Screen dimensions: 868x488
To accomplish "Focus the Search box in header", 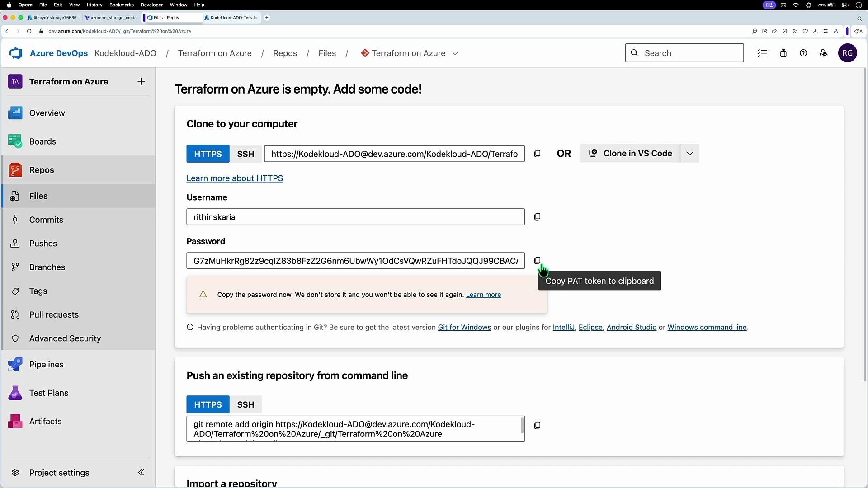I will click(x=684, y=53).
